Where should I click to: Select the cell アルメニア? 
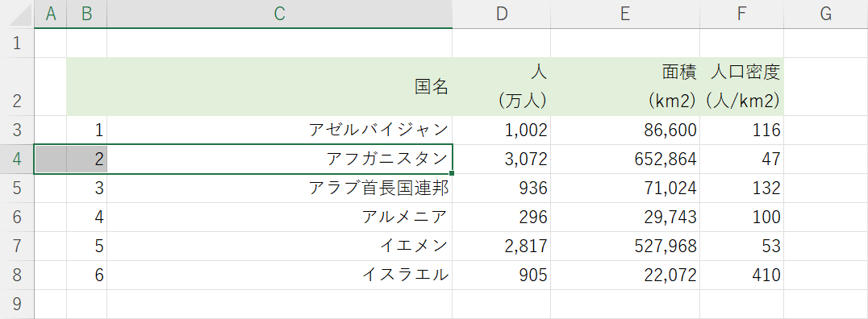point(280,217)
